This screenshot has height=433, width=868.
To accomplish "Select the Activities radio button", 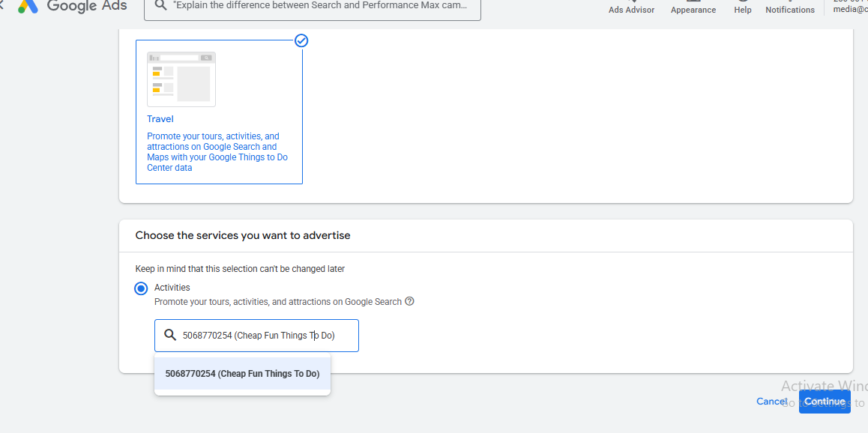I will pos(141,288).
